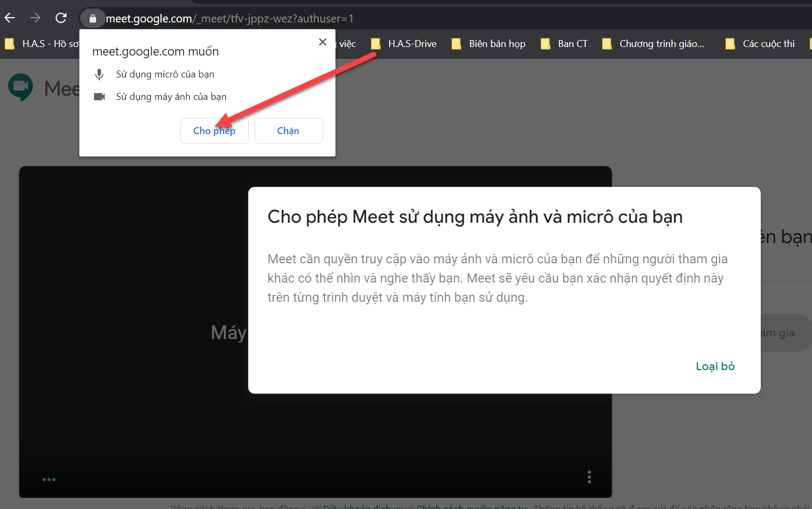Image resolution: width=812 pixels, height=509 pixels.
Task: Open the 'H.A.S - Hồ sơ' bookmark
Action: pyautogui.click(x=42, y=44)
